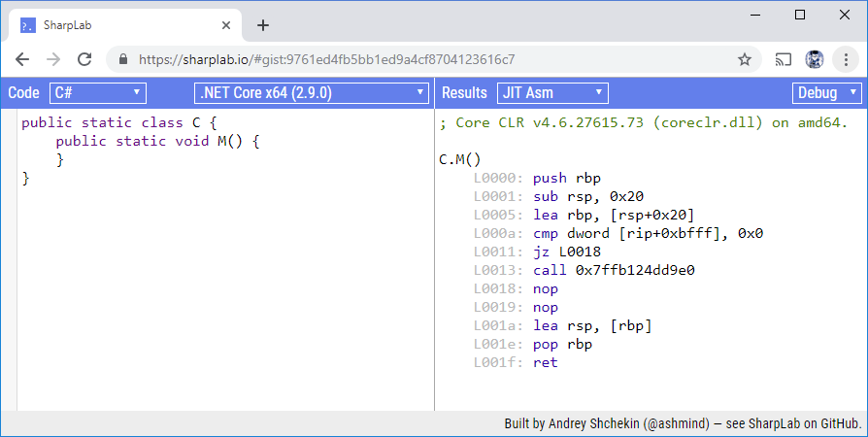868x437 pixels.
Task: Minimize the Chrome window
Action: pyautogui.click(x=755, y=15)
